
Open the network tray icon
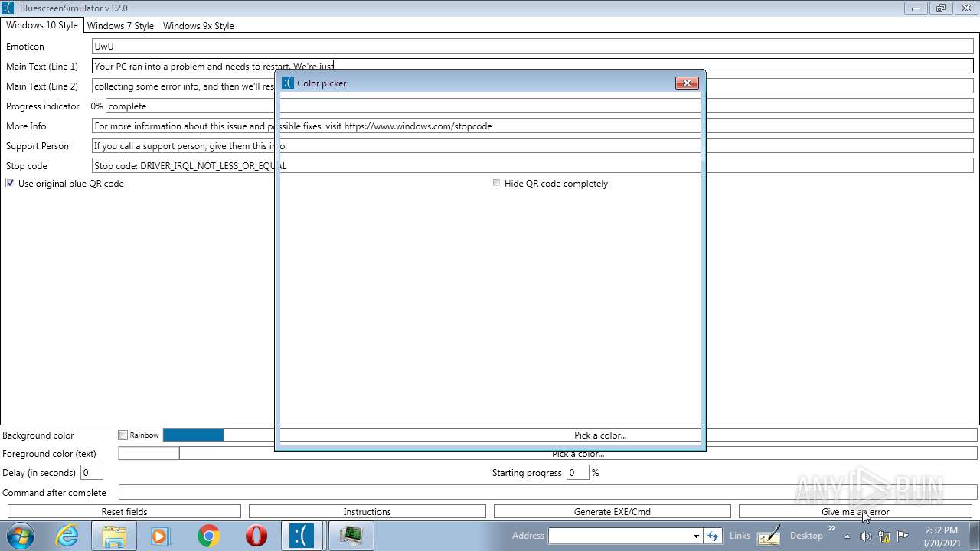click(x=884, y=536)
